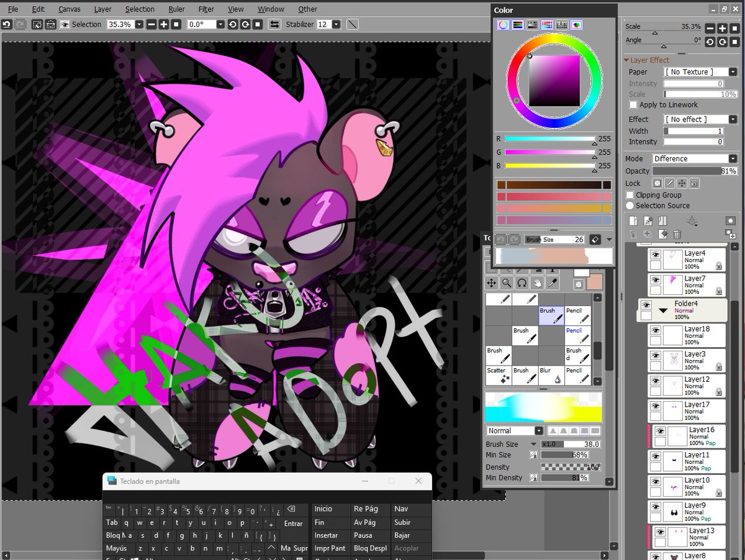
Task: Click the delete layer trash icon
Action: click(x=677, y=234)
